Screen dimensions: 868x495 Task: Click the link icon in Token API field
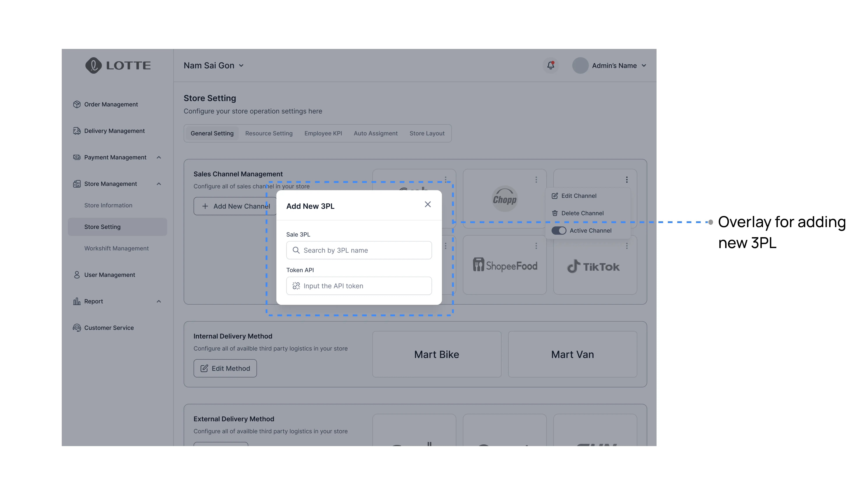(x=296, y=286)
